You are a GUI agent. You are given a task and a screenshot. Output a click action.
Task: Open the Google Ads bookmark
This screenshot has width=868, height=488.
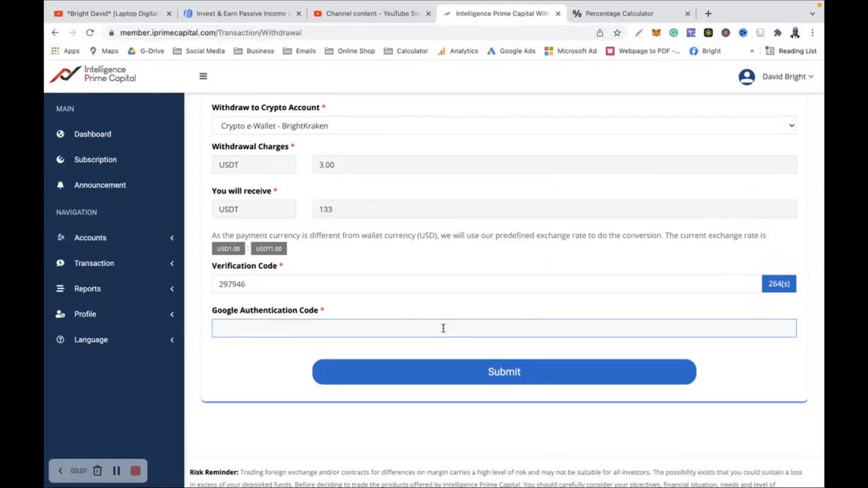pyautogui.click(x=511, y=51)
